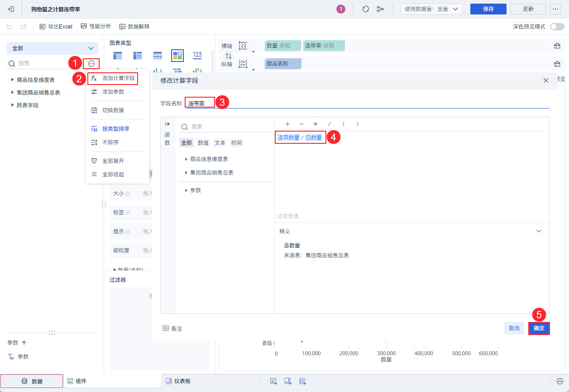Filter dialog fields by 数值 tab

pos(203,143)
